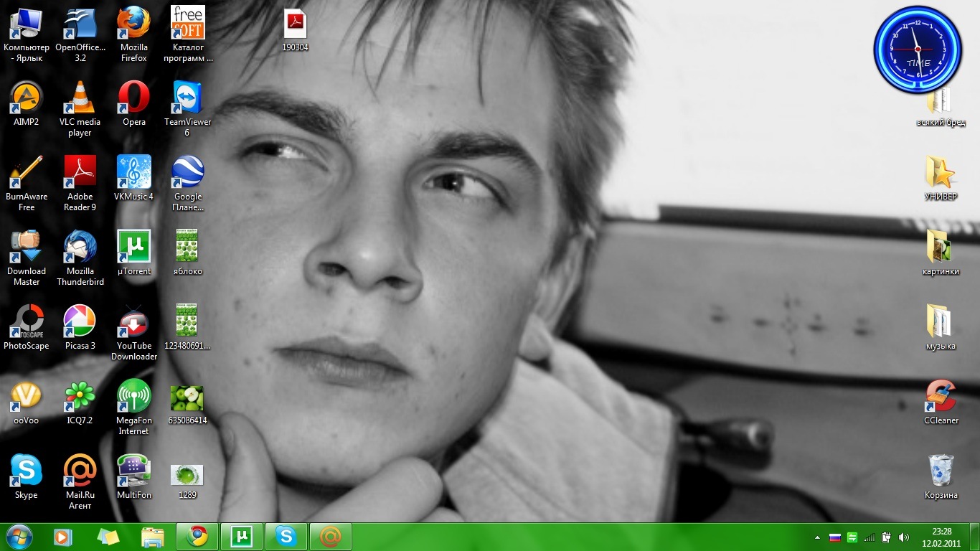This screenshot has height=551, width=980.
Task: Select the TeamViewer 6 desktop icon
Action: pos(187,98)
